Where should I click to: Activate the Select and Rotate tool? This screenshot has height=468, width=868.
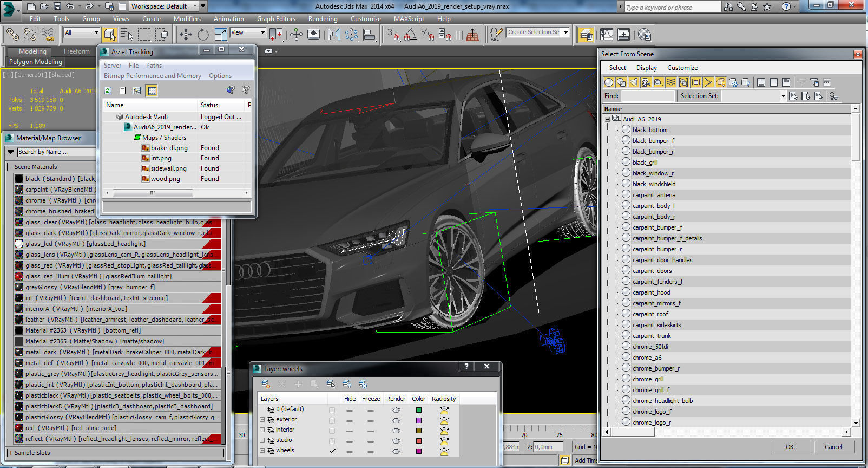coord(203,35)
